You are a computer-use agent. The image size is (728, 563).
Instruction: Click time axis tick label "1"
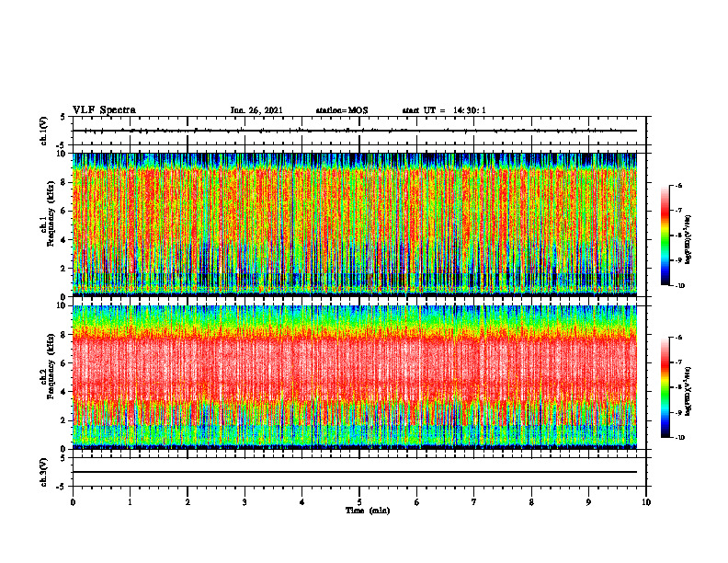(130, 502)
